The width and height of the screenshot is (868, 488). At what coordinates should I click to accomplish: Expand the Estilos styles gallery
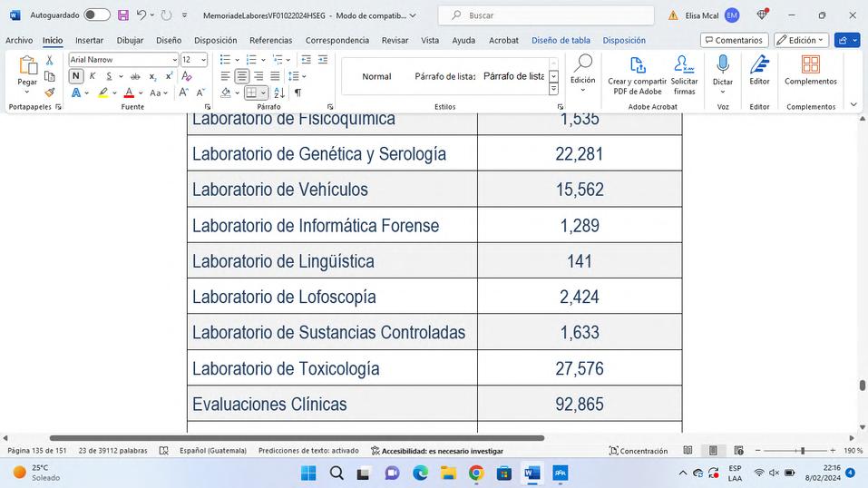click(x=553, y=89)
